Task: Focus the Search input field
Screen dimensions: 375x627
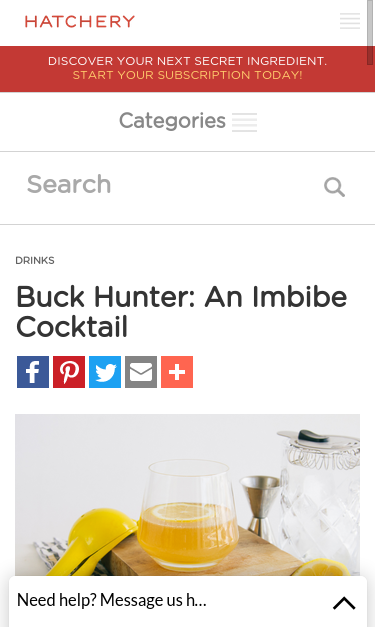Action: [x=172, y=185]
